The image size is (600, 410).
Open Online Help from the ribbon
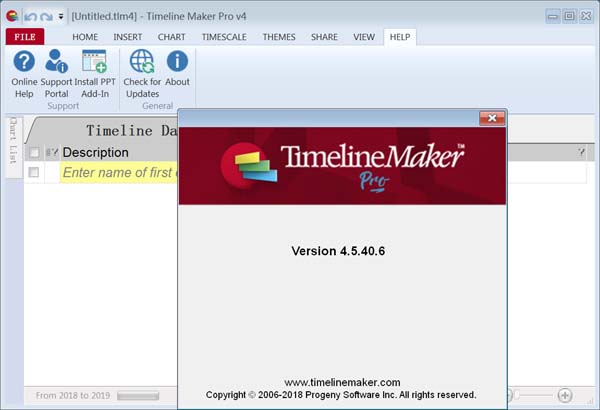pos(23,72)
